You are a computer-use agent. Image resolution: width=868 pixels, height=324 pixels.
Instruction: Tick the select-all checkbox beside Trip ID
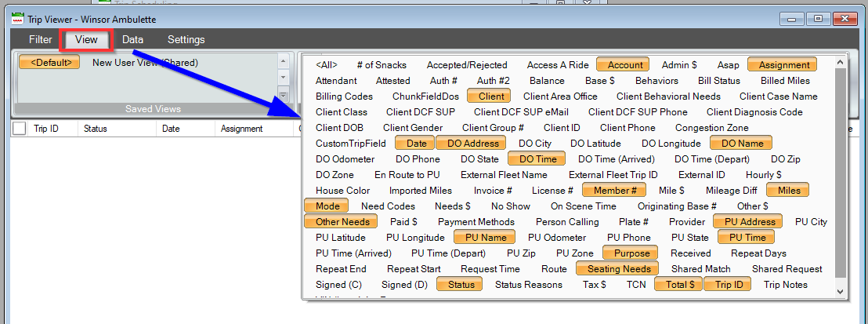point(20,128)
